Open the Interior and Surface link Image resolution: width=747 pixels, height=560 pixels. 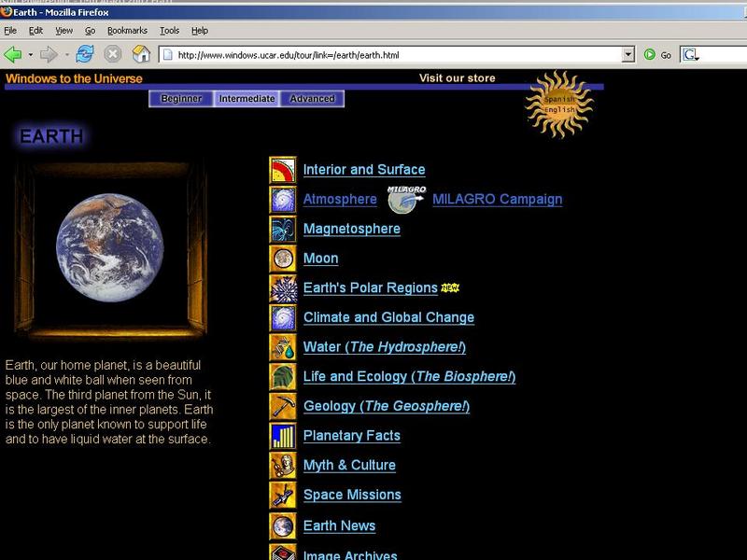coord(364,170)
